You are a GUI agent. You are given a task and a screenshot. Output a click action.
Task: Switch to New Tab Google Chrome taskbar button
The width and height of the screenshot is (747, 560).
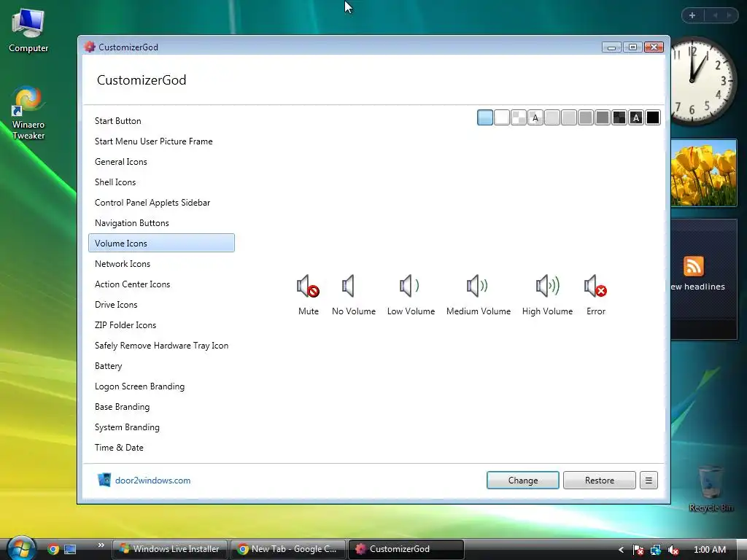(x=288, y=549)
